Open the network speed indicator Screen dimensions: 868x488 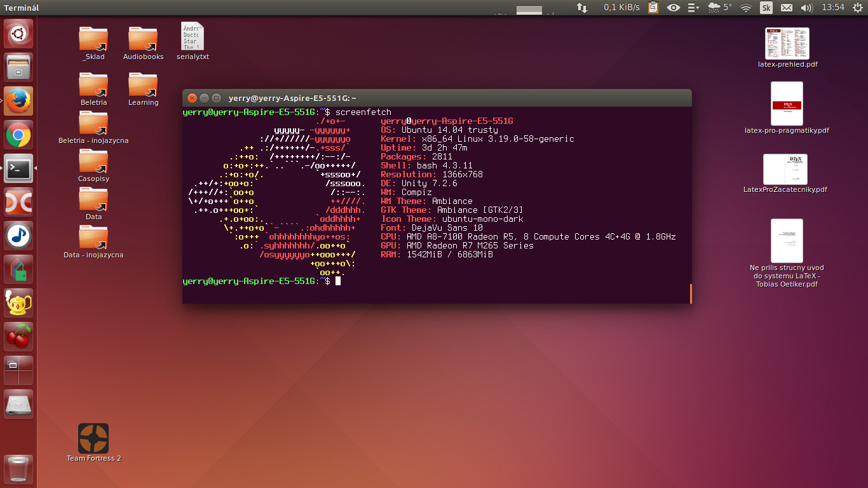point(608,8)
